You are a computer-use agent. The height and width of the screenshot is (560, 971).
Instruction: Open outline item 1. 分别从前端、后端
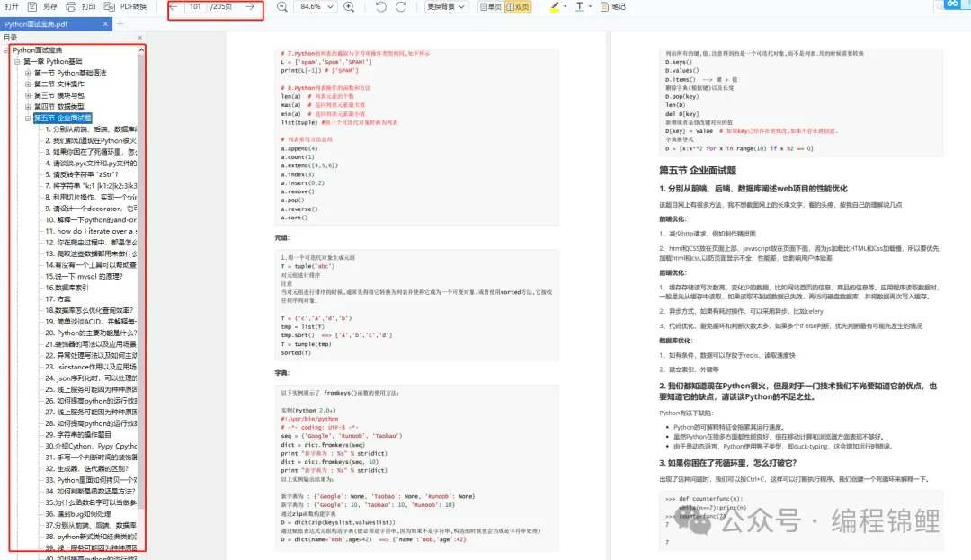(x=91, y=129)
